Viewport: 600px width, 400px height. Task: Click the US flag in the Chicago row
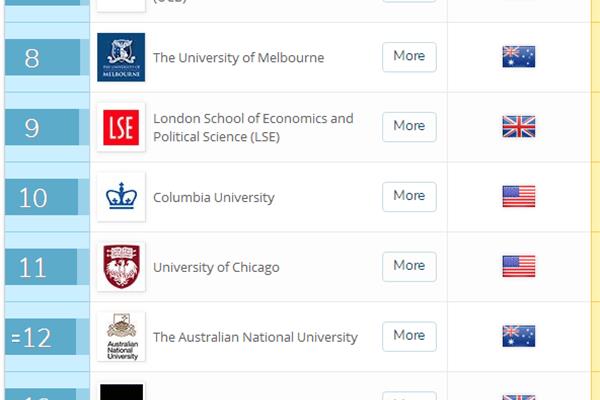[518, 266]
